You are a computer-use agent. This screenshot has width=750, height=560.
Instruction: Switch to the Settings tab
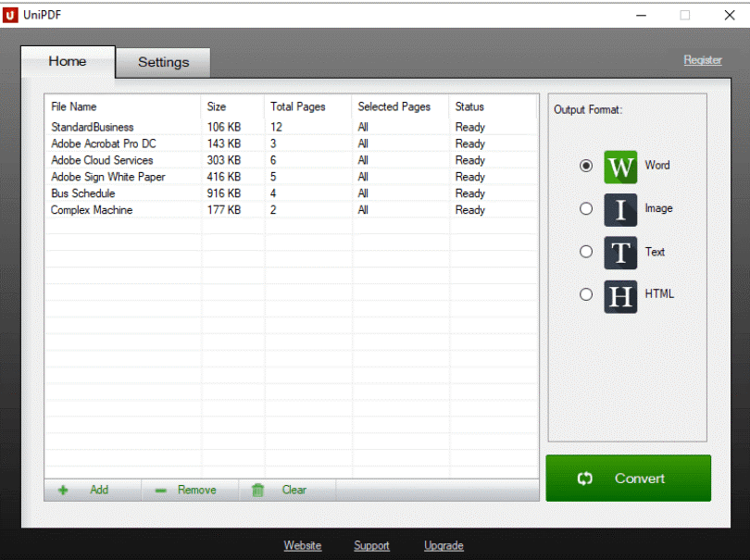tap(163, 62)
